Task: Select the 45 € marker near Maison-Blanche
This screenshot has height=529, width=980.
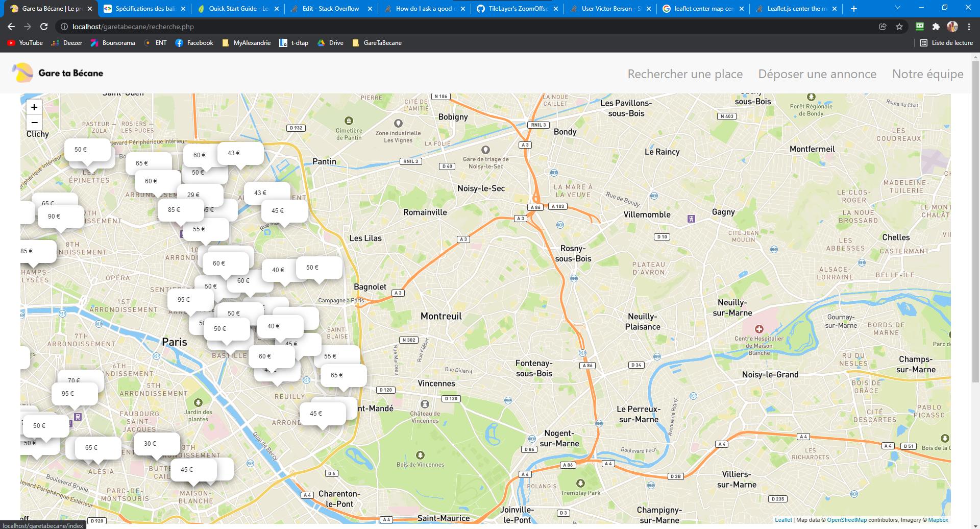Action: point(193,470)
